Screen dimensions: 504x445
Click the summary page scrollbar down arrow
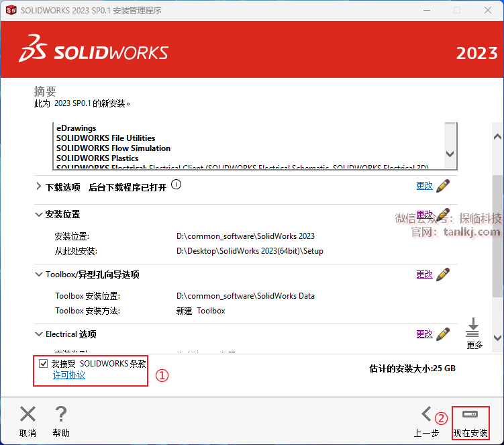click(497, 338)
